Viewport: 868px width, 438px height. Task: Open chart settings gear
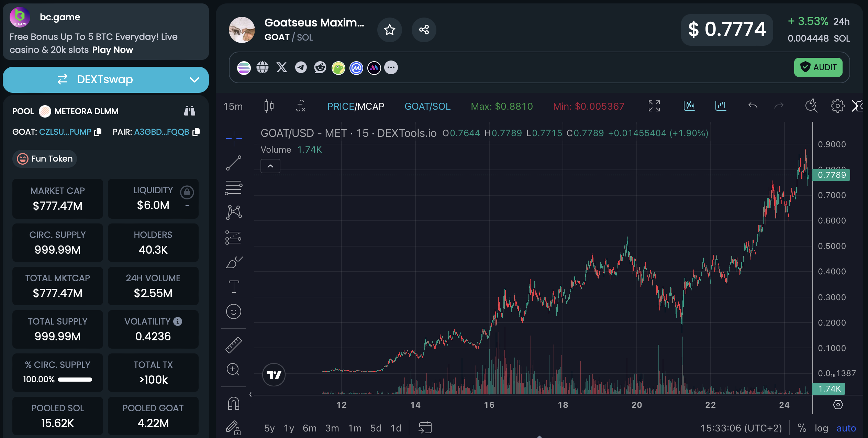[837, 106]
